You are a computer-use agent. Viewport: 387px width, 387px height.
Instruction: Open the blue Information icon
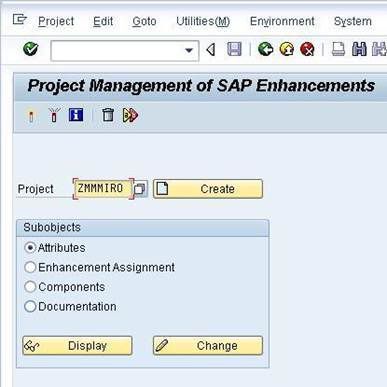pyautogui.click(x=76, y=115)
